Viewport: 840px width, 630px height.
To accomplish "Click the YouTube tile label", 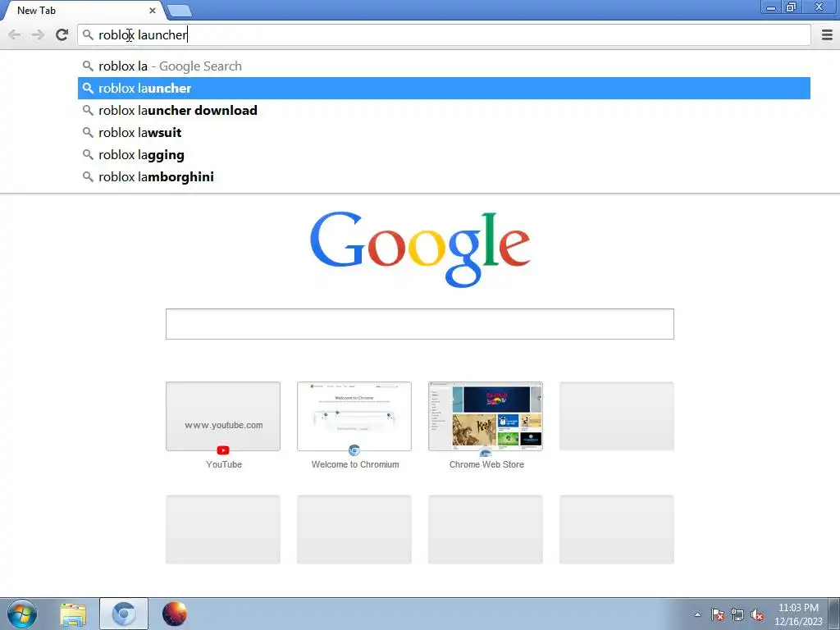I will pyautogui.click(x=224, y=464).
